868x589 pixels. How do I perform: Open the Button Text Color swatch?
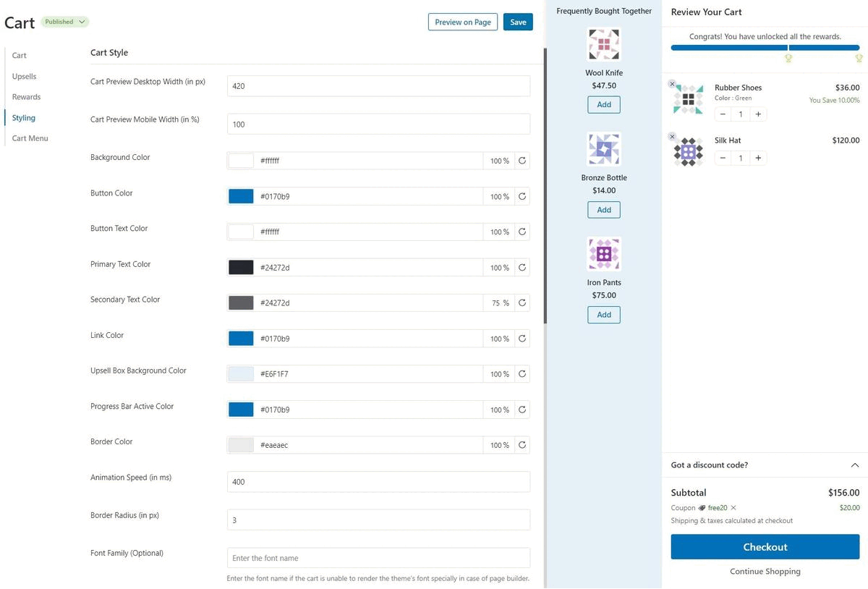point(241,232)
